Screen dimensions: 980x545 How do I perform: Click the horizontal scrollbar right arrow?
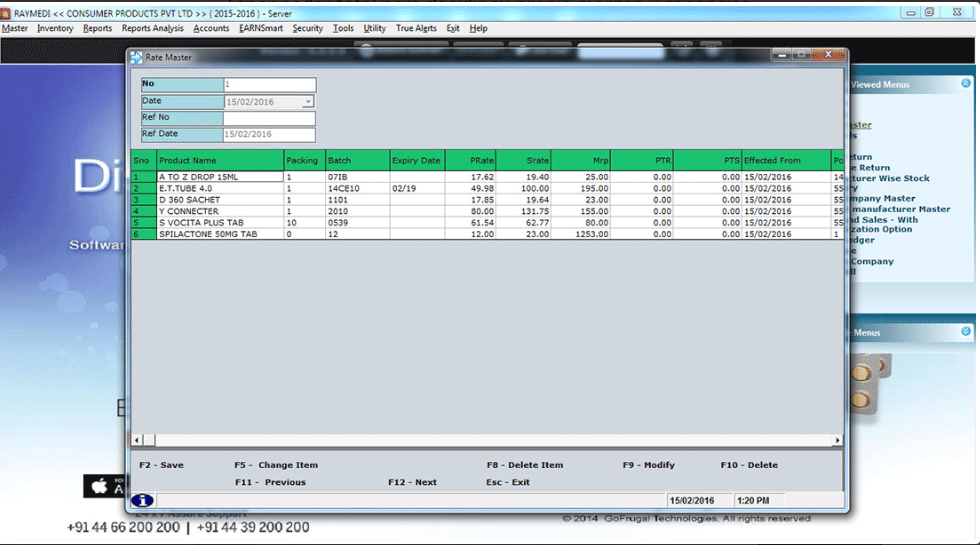[x=838, y=440]
